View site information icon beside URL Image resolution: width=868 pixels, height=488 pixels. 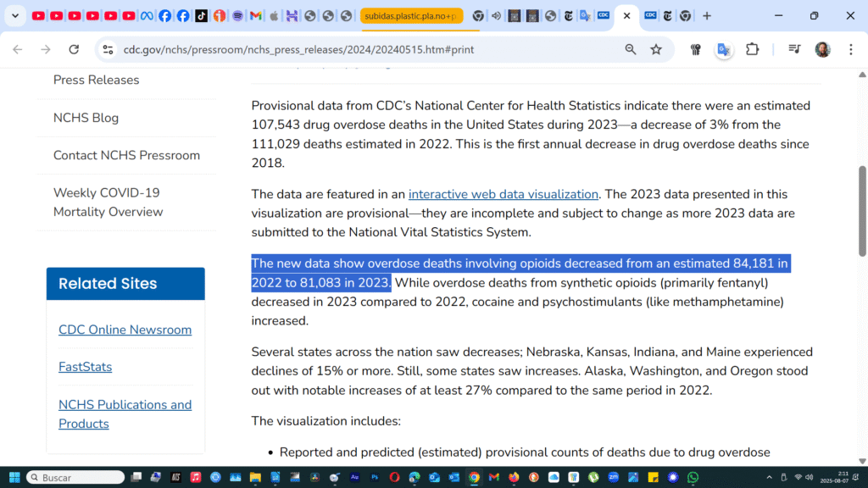click(108, 49)
